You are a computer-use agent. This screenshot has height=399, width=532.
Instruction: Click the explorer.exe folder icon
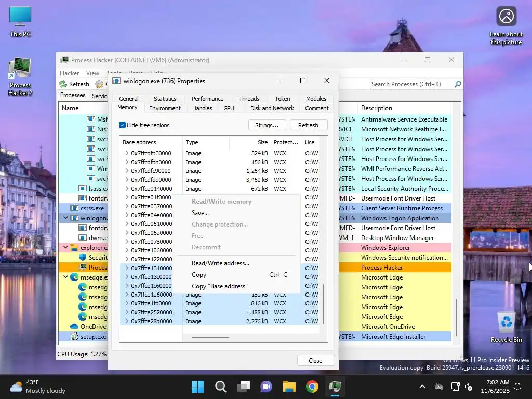74,248
